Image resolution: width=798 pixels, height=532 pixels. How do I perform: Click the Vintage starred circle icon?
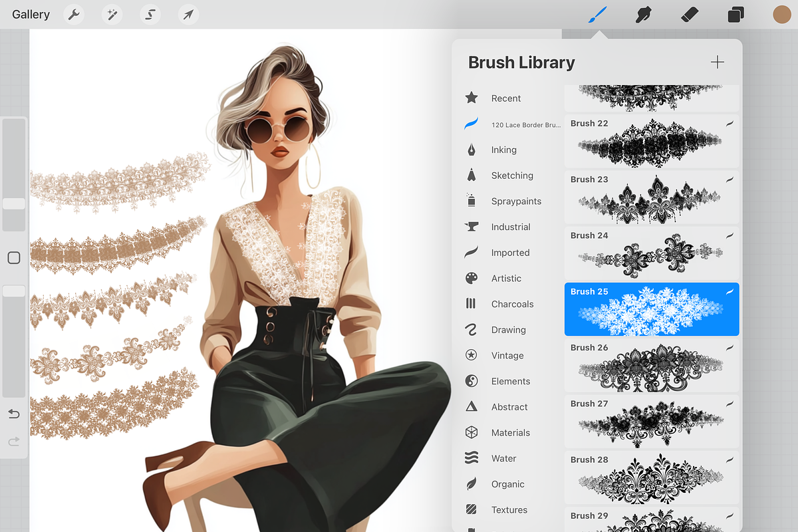(x=471, y=355)
